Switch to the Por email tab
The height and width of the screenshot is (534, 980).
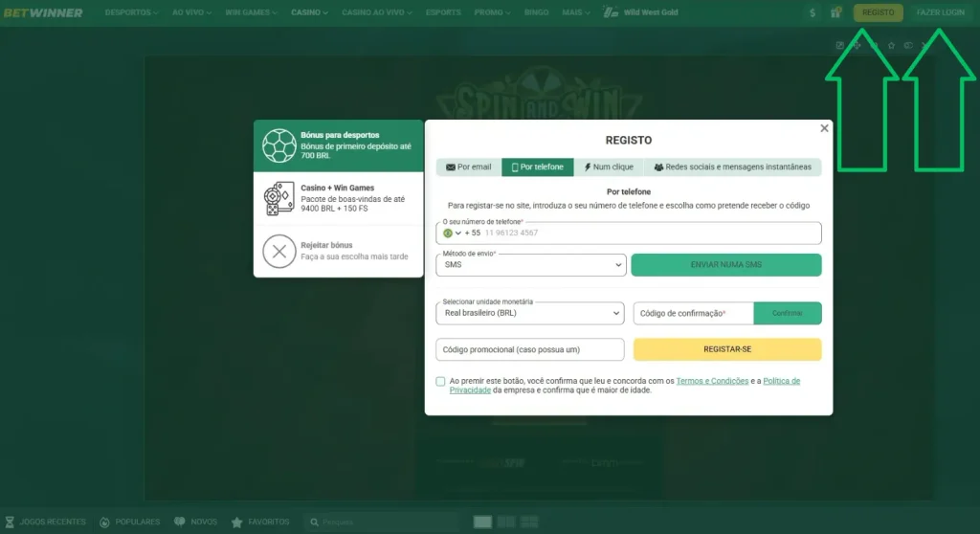click(x=469, y=167)
